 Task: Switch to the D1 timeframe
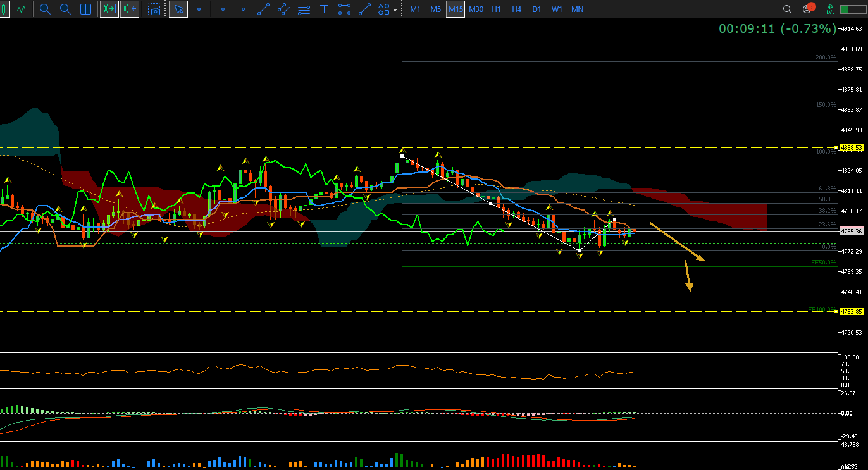click(x=536, y=9)
